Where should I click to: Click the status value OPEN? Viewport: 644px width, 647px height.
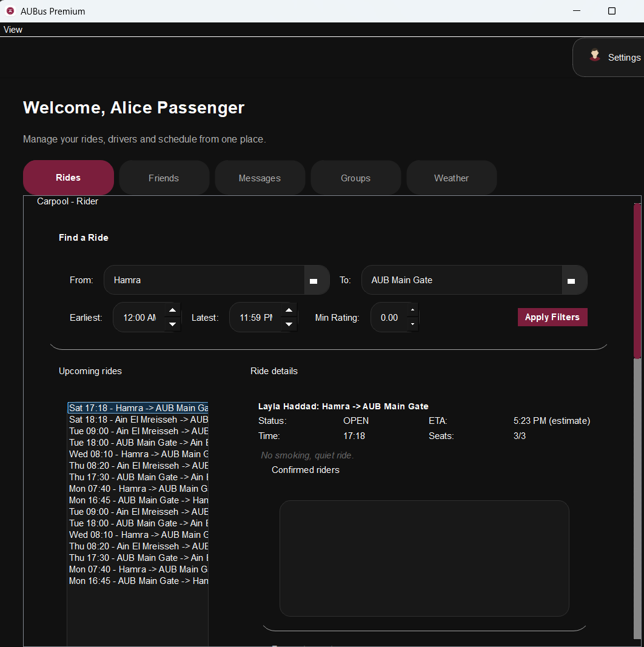coord(356,421)
